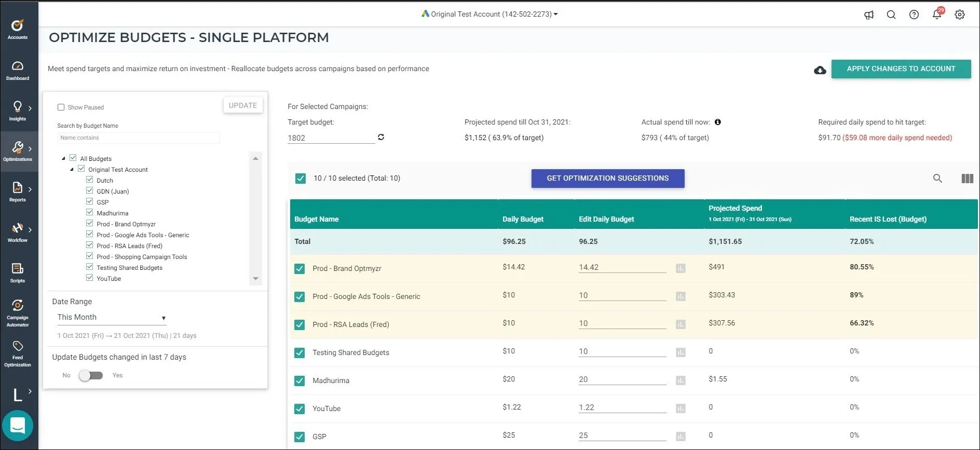
Task: Open the help question mark icon
Action: coord(914,15)
